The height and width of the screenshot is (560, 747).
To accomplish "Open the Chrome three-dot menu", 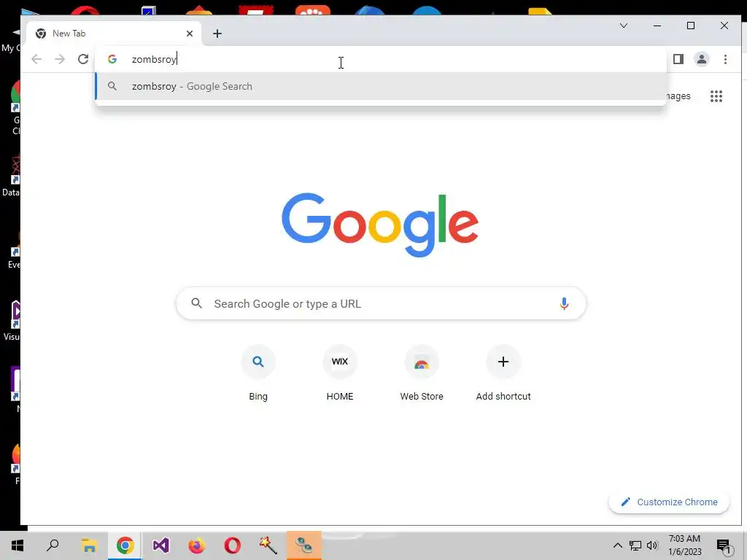I will tap(725, 59).
